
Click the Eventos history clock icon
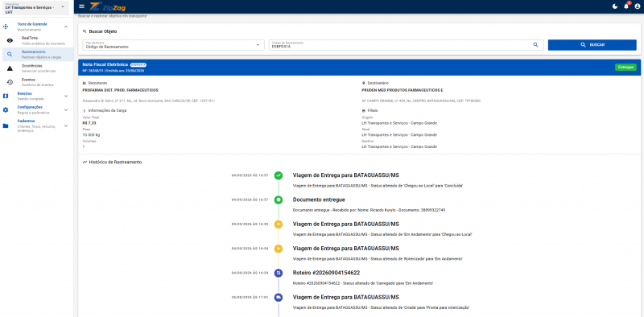10,82
